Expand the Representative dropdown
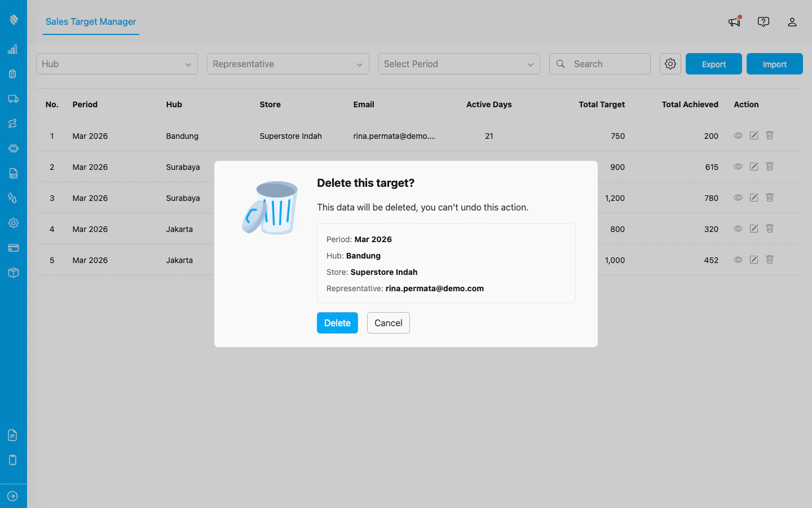 (x=288, y=64)
